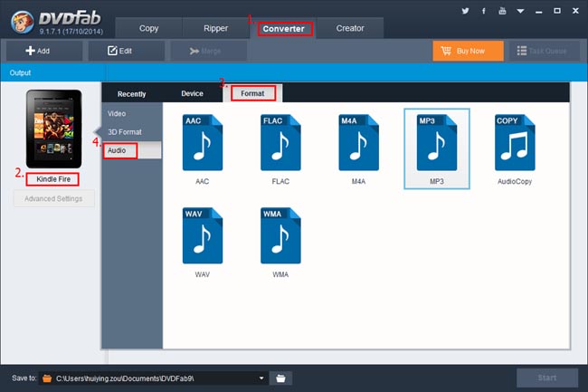The image size is (588, 392).
Task: Click the Buy Now button
Action: [x=468, y=51]
